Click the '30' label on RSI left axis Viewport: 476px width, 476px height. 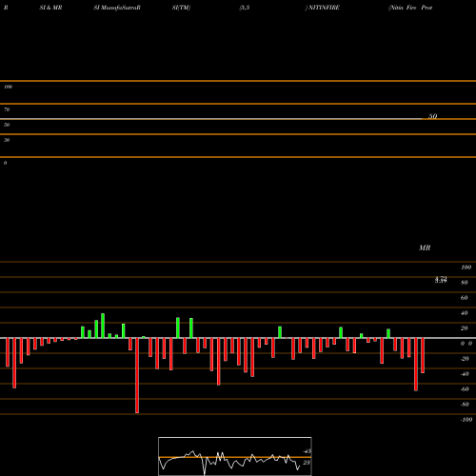click(7, 140)
